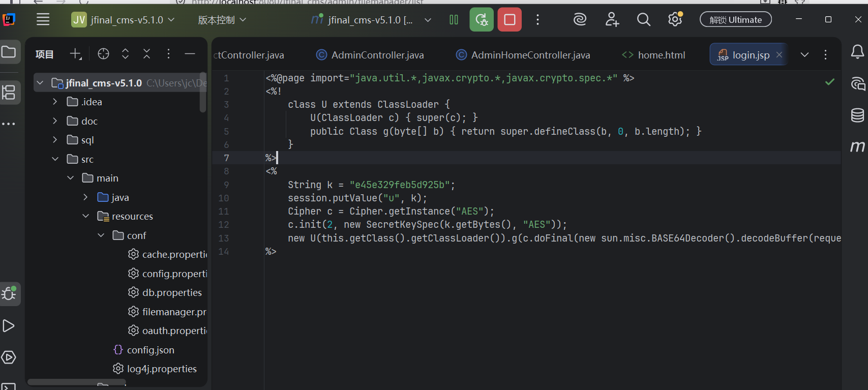The image size is (868, 390).
Task: Collapse the conf folder
Action: (101, 235)
